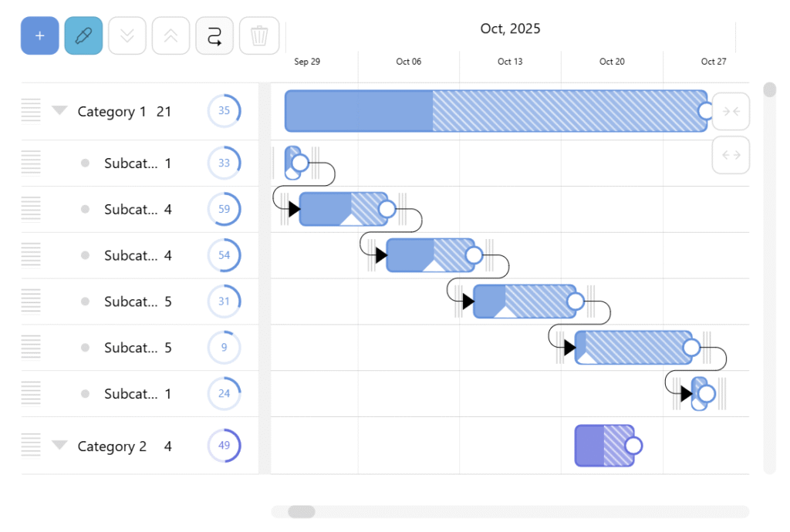The height and width of the screenshot is (532, 790).
Task: Click the vertical scrollbar thumb at right
Action: coord(769,90)
